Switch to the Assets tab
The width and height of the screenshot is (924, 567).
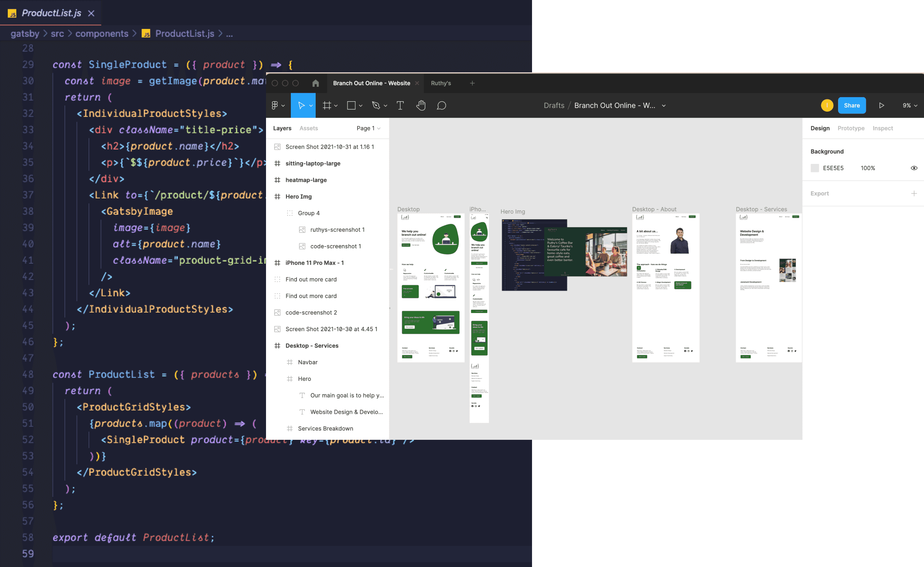(x=309, y=128)
